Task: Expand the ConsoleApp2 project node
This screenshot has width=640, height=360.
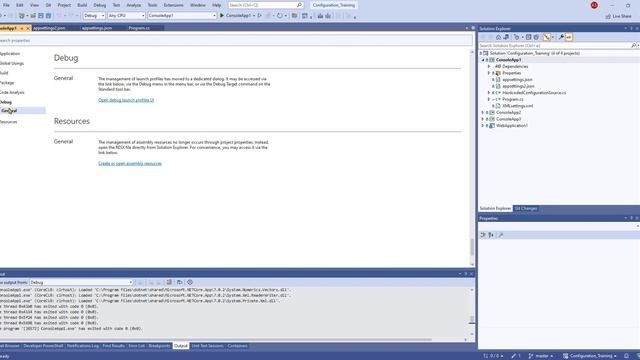Action: tap(483, 112)
